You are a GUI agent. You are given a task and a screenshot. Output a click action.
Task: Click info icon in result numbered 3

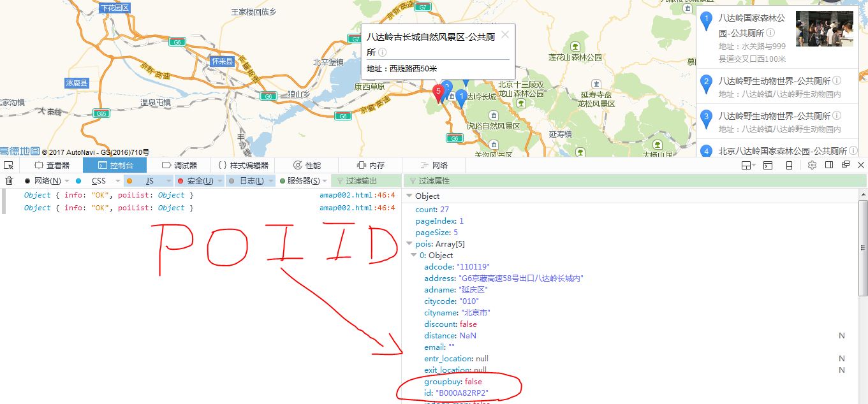point(837,116)
